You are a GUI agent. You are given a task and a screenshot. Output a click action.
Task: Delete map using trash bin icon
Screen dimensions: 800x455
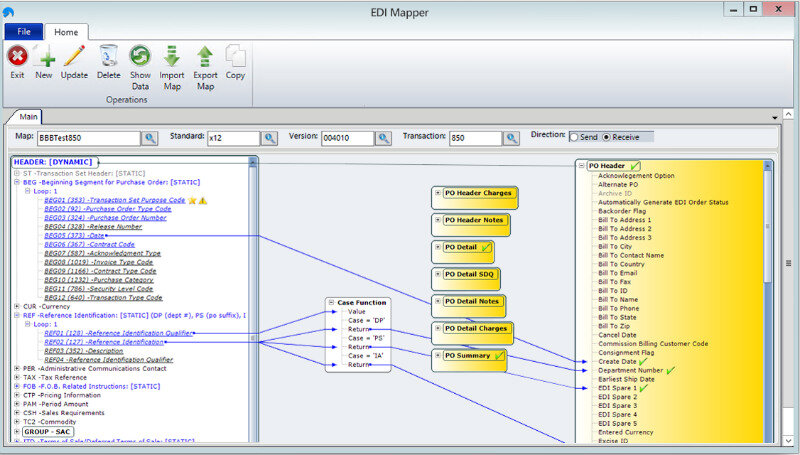[109, 58]
